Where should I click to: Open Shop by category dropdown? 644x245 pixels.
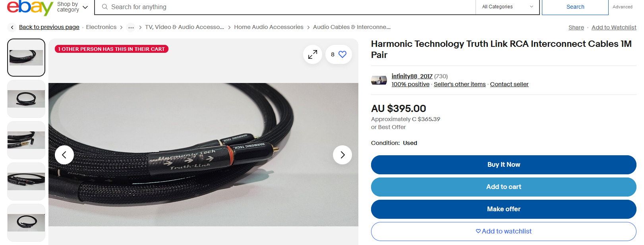click(72, 7)
